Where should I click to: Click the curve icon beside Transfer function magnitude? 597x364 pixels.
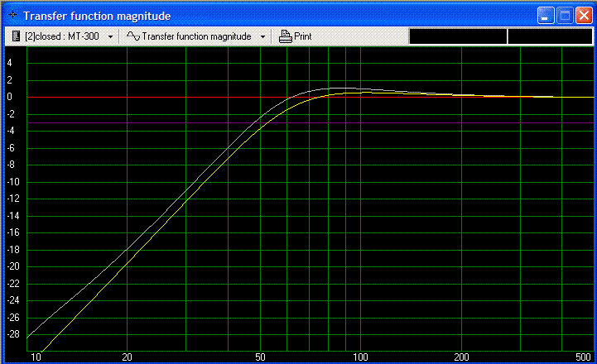(x=133, y=36)
